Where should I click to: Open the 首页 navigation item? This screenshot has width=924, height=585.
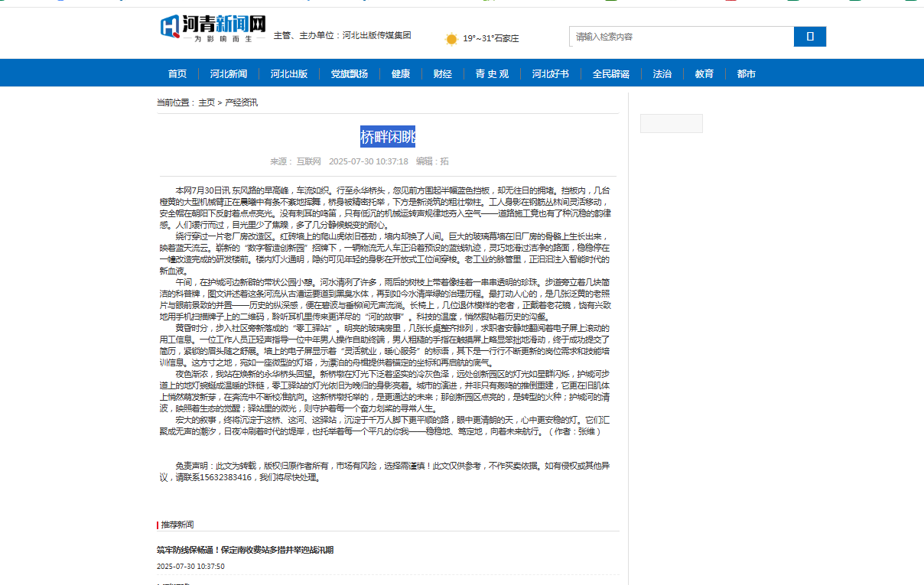[177, 74]
